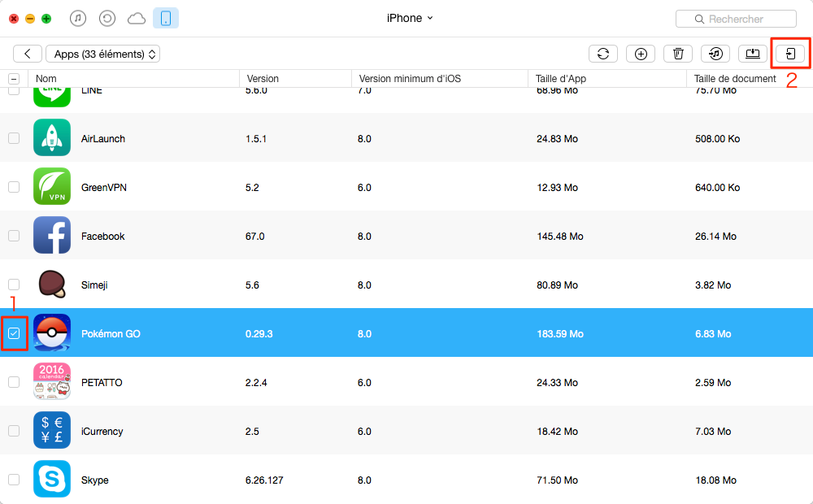The height and width of the screenshot is (504, 813).
Task: Check the AirLaunch row checkbox
Action: [14, 138]
